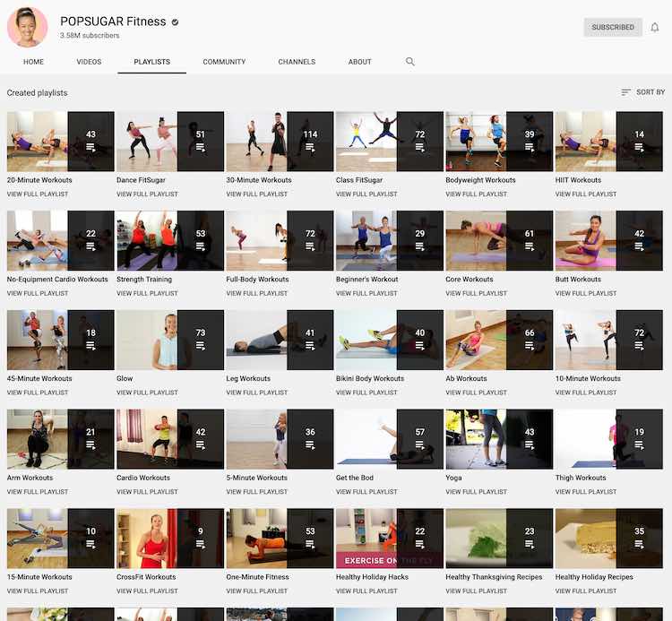This screenshot has height=621, width=672.
Task: View full playlist for Healthy Thanksgiving Recipes
Action: click(476, 591)
